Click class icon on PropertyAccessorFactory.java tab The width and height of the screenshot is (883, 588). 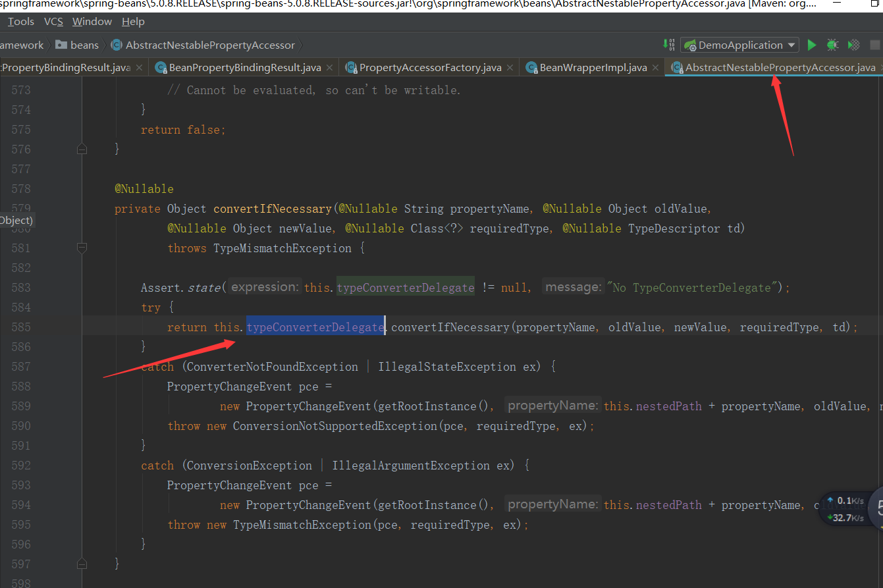(x=350, y=67)
